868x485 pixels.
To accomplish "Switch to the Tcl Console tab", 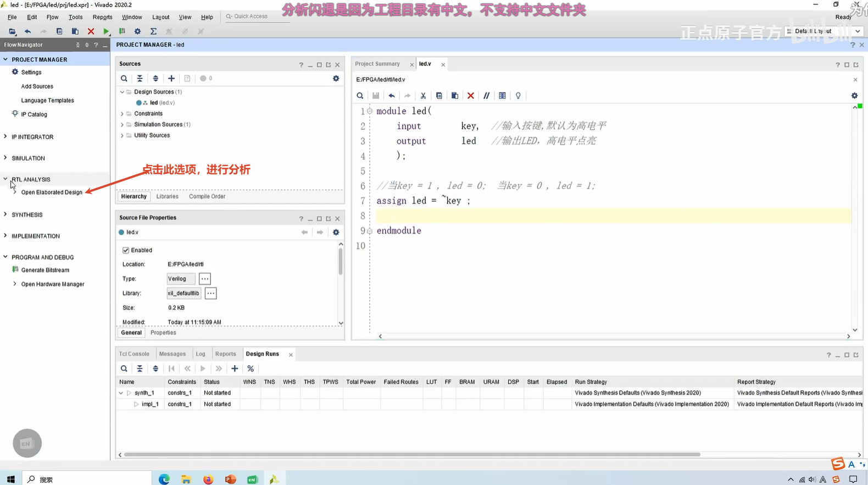I will click(134, 354).
